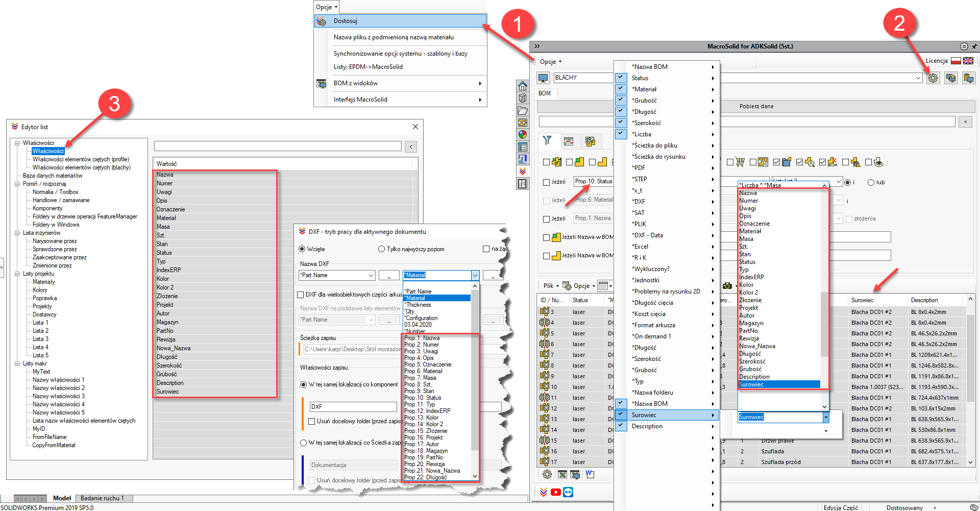Collapse the Lista inżynierów tree node

[x=17, y=233]
